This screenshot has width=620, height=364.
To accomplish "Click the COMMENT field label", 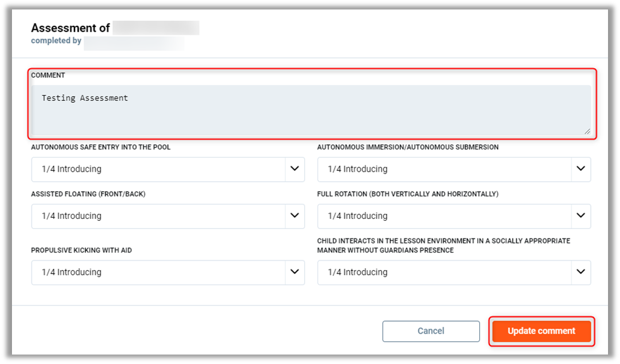I will [x=48, y=75].
